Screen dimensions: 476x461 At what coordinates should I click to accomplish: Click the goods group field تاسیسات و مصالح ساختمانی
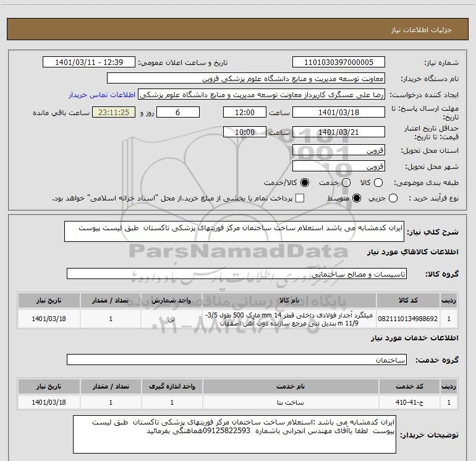point(237,274)
